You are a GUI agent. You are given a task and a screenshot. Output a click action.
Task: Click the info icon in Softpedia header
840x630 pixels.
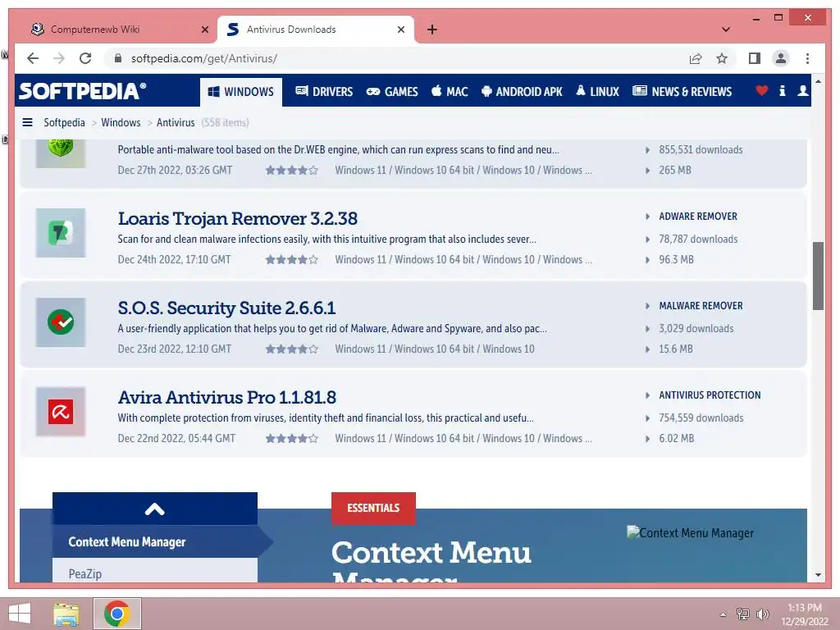click(x=782, y=91)
